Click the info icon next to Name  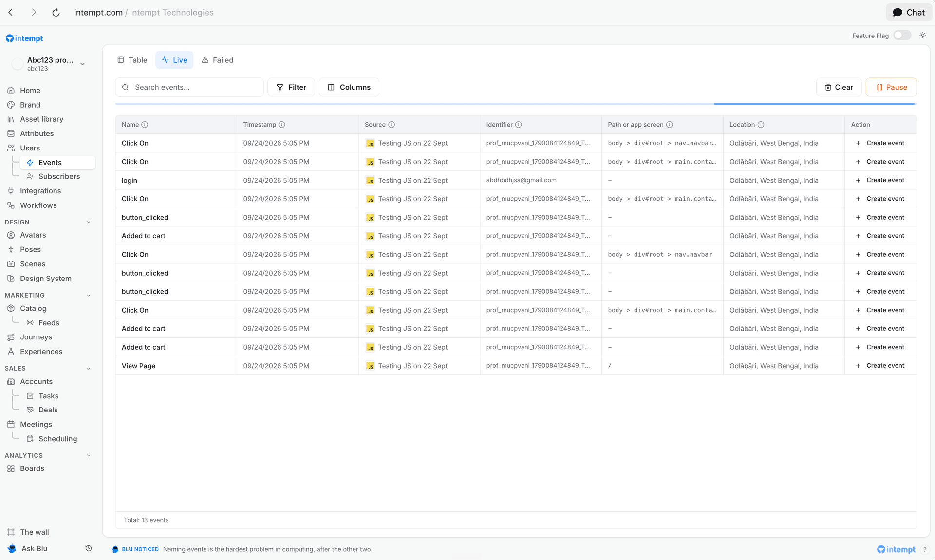[x=145, y=125]
